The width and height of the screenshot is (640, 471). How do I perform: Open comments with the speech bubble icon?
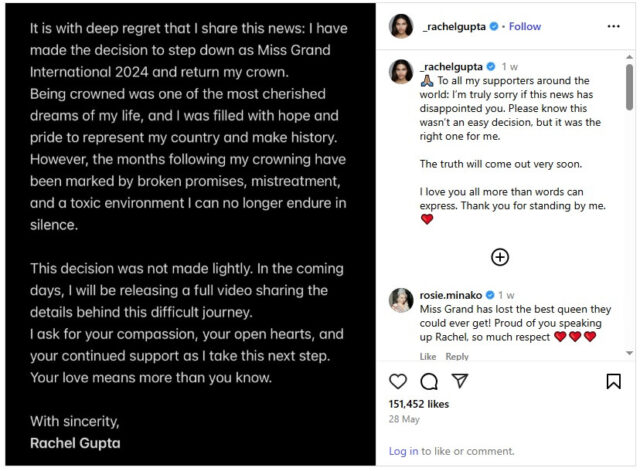[429, 381]
